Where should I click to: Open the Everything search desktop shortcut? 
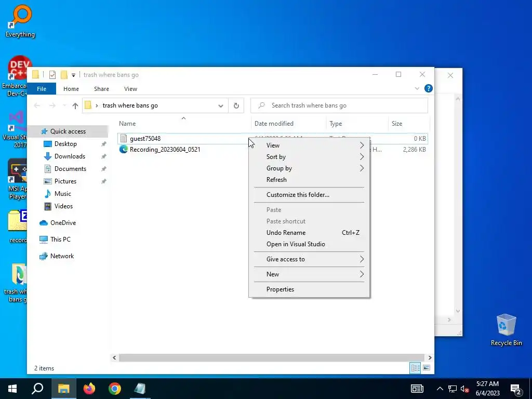click(20, 20)
